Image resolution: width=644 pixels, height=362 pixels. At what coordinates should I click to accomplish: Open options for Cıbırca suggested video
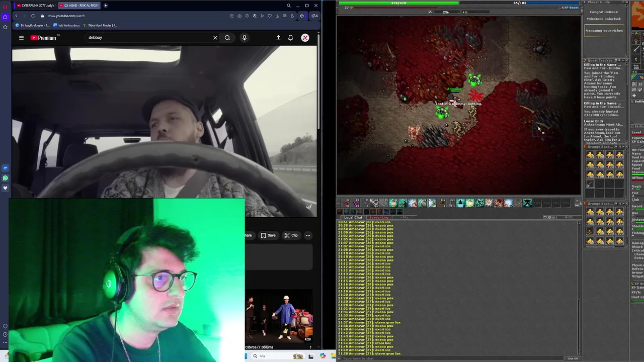click(x=310, y=347)
